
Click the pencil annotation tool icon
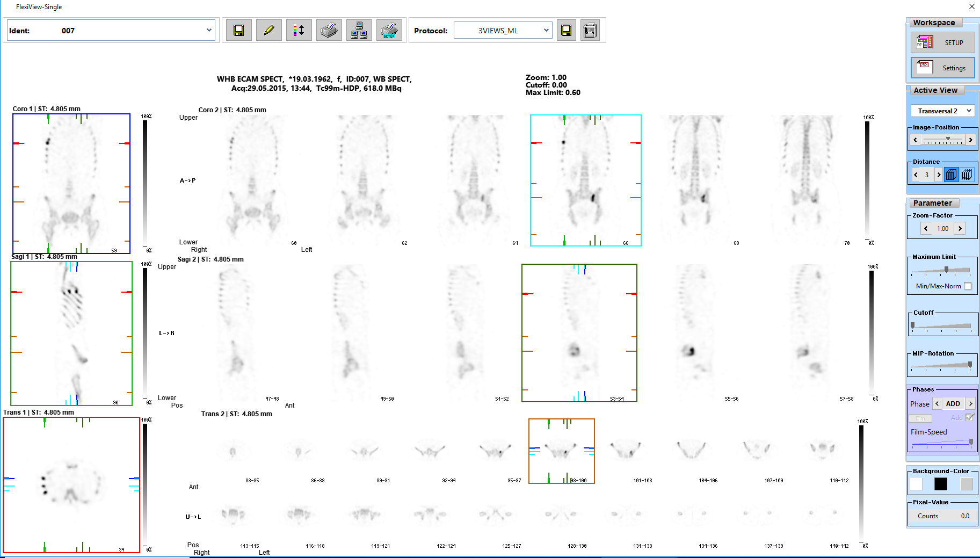click(x=269, y=31)
